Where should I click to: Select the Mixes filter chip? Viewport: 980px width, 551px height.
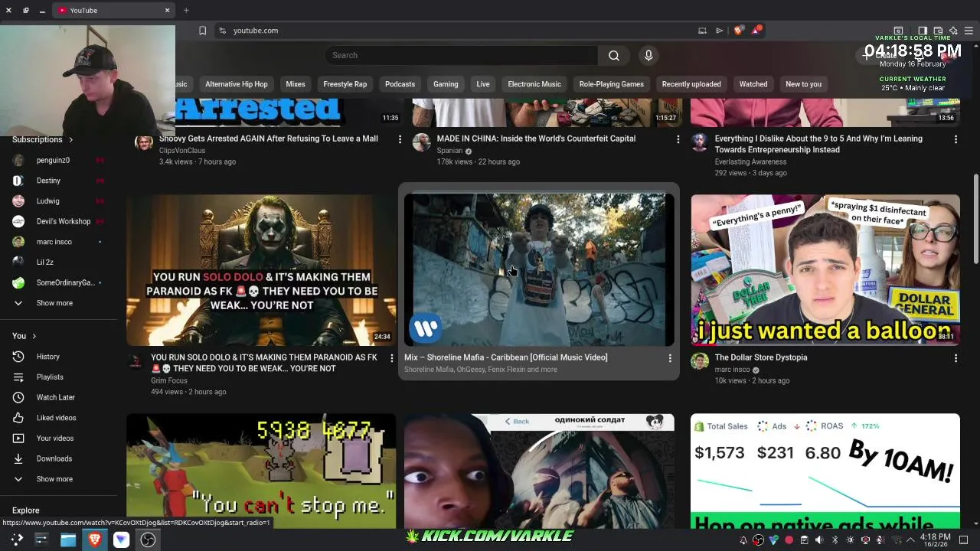[296, 84]
